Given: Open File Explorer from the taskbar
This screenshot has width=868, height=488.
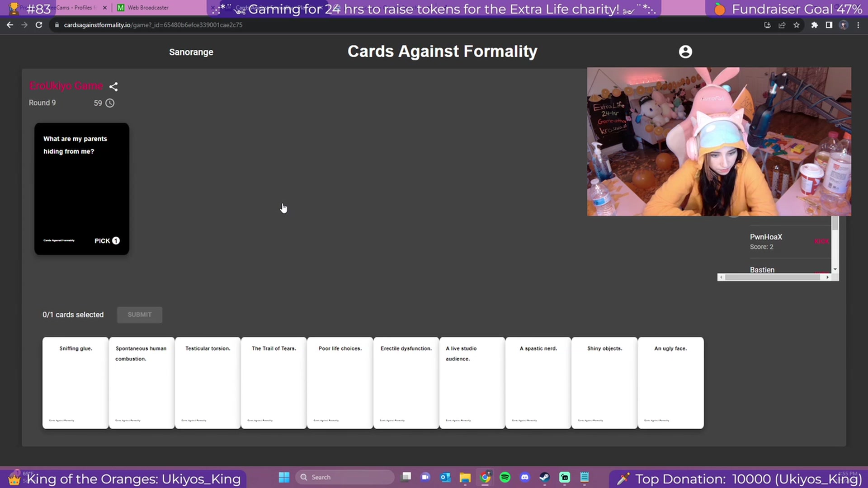Looking at the screenshot, I should 465,477.
